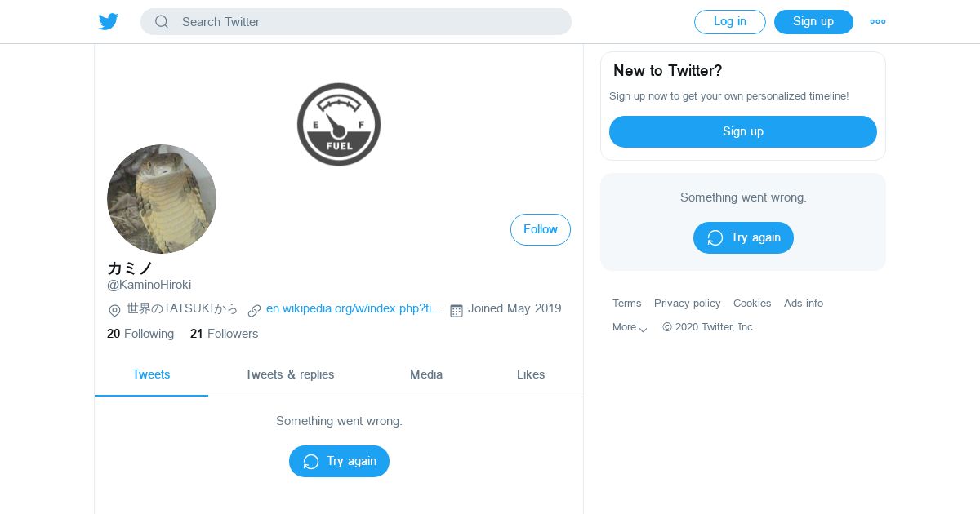Image resolution: width=980 pixels, height=514 pixels.
Task: Expand the More footer dropdown
Action: point(630,327)
